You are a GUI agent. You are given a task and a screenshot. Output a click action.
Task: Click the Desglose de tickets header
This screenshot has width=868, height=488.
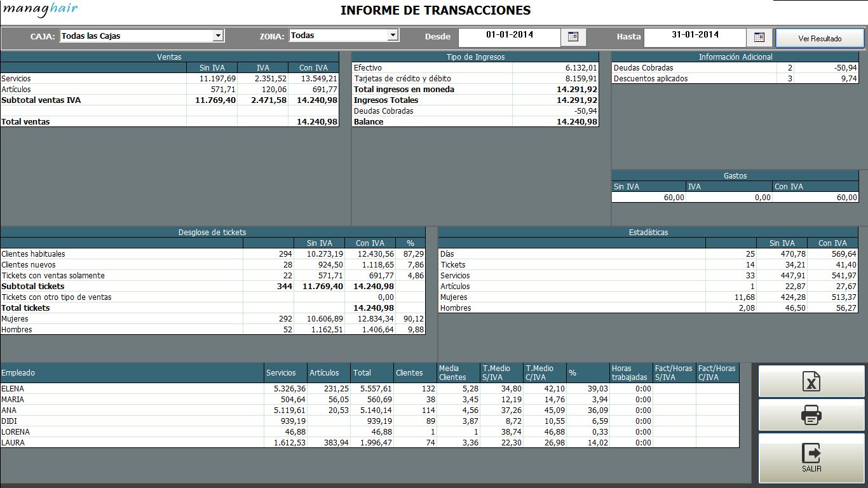tap(213, 232)
